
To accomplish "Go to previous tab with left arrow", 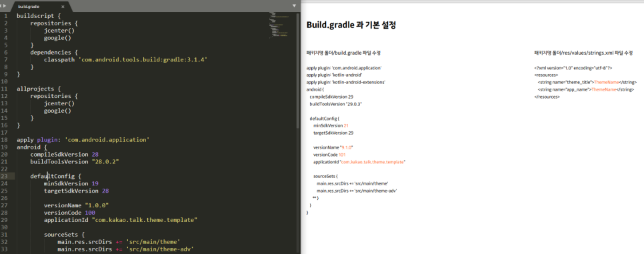I will [1, 6].
